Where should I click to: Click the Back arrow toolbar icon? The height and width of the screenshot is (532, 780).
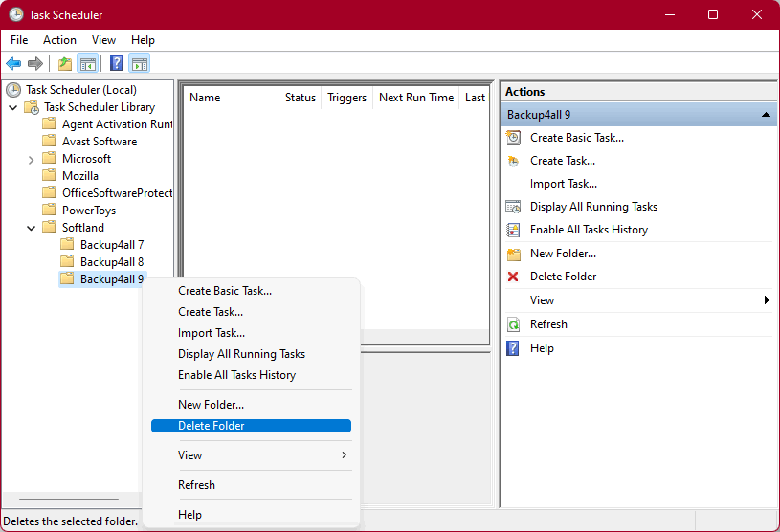[x=13, y=64]
